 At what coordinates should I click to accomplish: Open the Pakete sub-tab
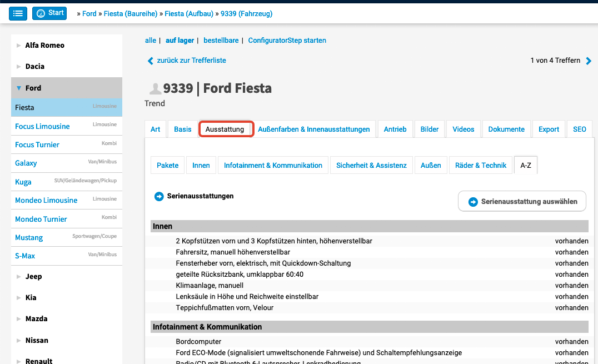tap(168, 165)
